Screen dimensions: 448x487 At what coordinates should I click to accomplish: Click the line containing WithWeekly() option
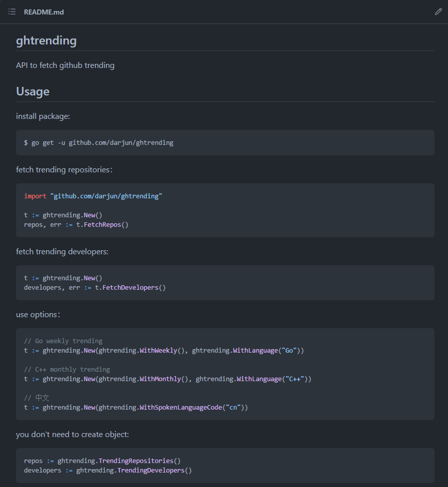point(164,350)
